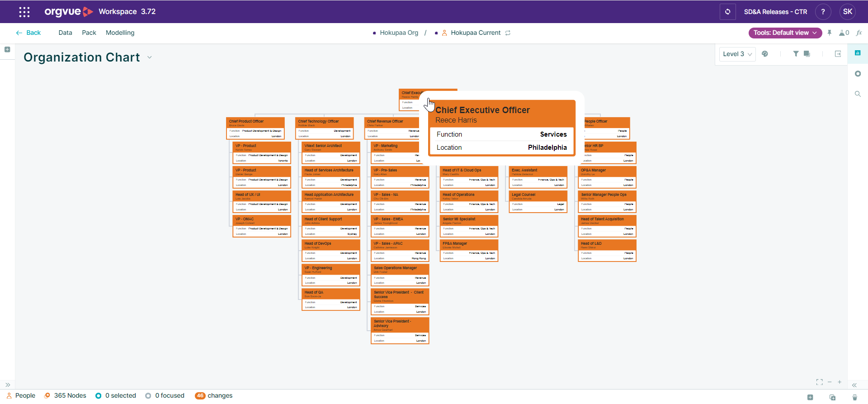Click the fit-to-screen icon
The width and height of the screenshot is (868, 404).
(820, 382)
